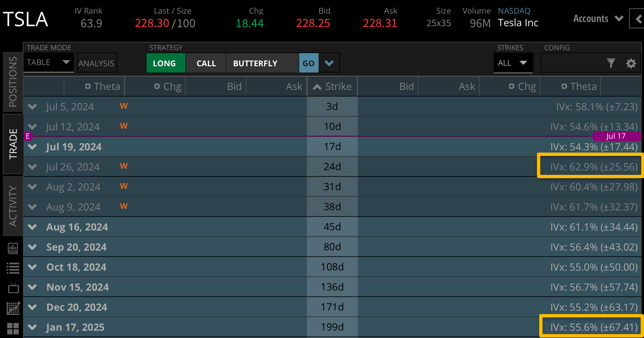Open the gear settings icon
Viewport: 644px width, 338px height.
(x=631, y=63)
